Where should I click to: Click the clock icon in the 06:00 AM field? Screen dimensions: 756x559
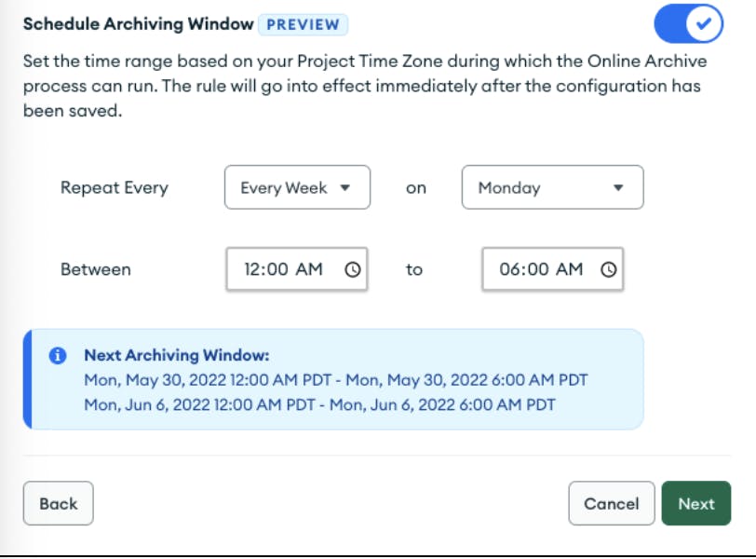(x=608, y=269)
